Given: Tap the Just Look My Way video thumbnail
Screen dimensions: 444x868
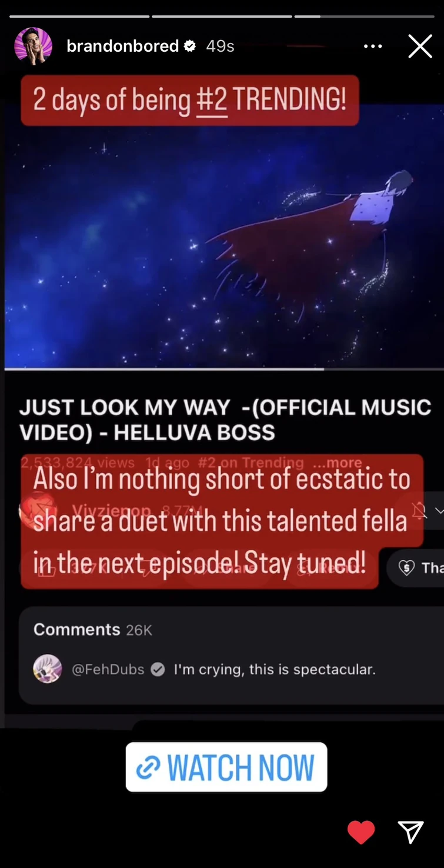Looking at the screenshot, I should point(224,235).
